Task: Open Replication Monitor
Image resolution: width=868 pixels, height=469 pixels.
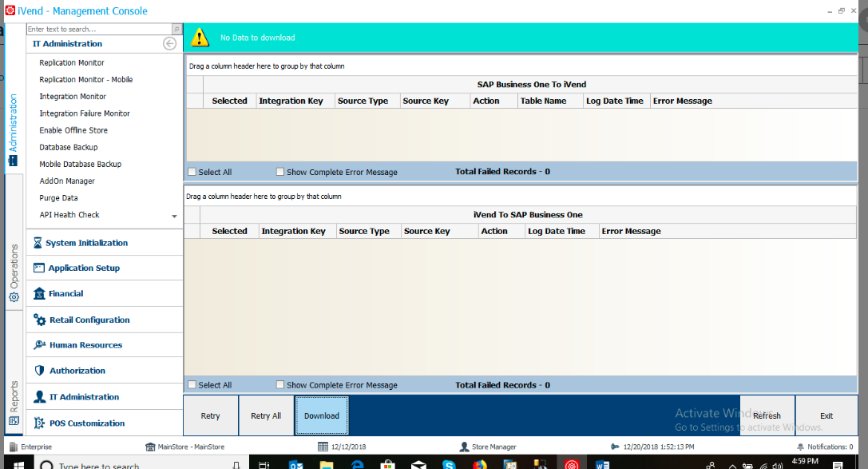Action: [72, 62]
